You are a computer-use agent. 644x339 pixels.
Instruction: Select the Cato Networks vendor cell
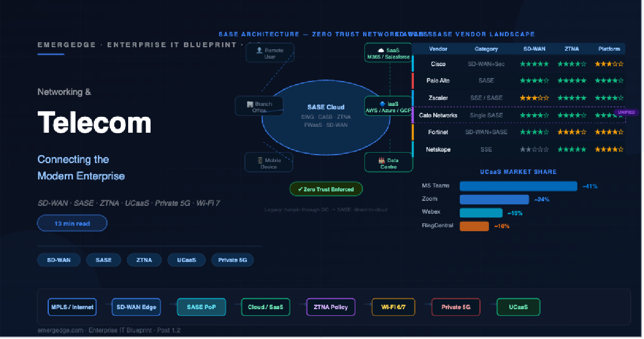438,115
